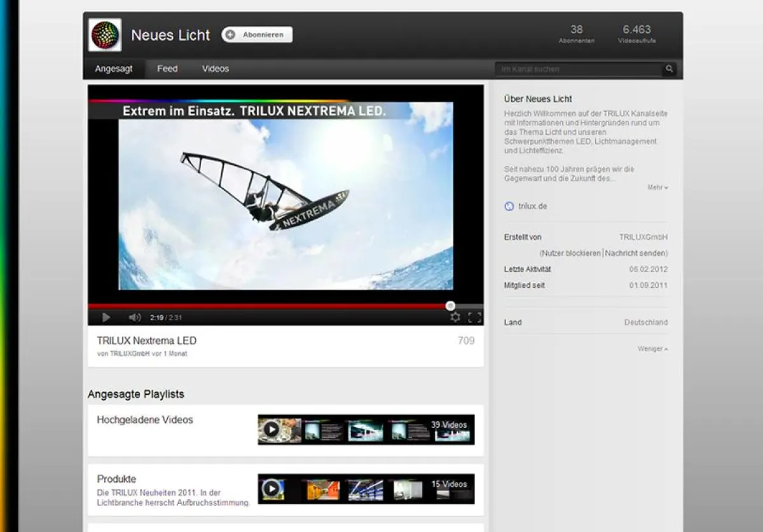Image resolution: width=763 pixels, height=532 pixels.
Task: Click the Nachricht senden link
Action: pyautogui.click(x=636, y=253)
